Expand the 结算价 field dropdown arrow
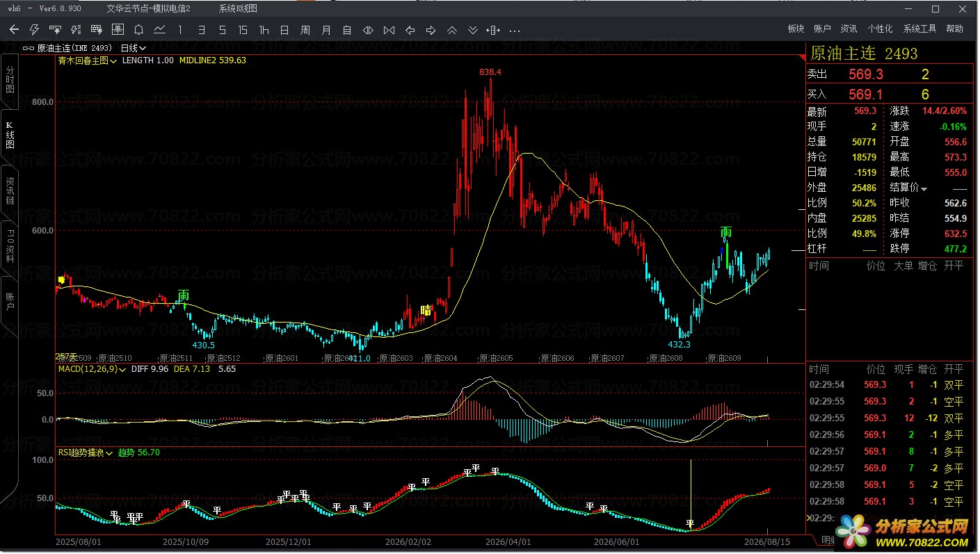Viewport: 980px width, 554px height. coord(924,189)
